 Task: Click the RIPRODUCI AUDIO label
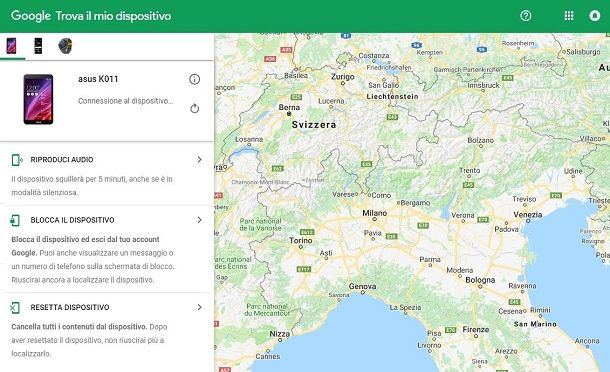[62, 160]
